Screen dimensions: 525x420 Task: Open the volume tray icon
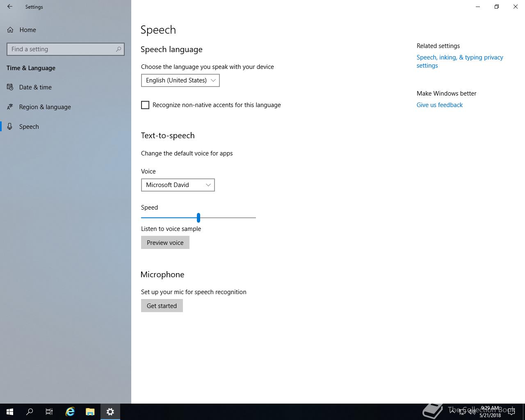click(472, 412)
